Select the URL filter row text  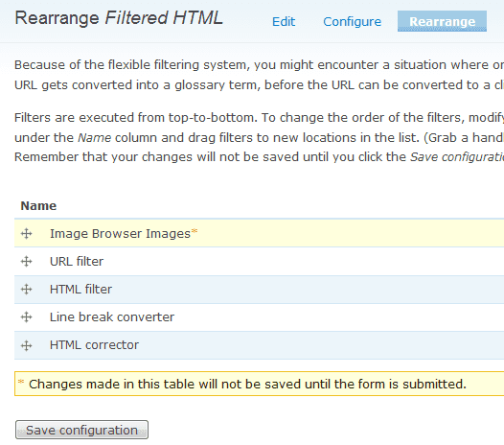pyautogui.click(x=77, y=261)
